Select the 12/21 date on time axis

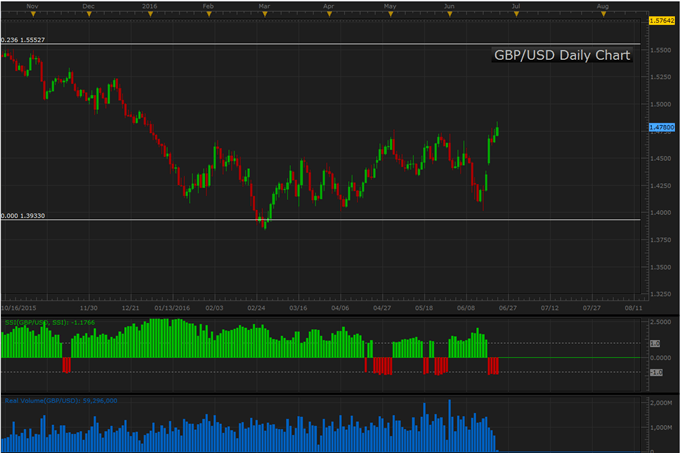coord(131,308)
